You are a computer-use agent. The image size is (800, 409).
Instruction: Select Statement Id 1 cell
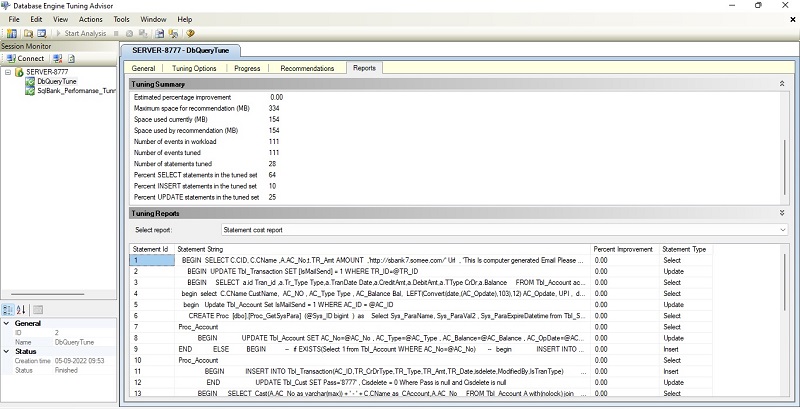[x=152, y=260]
